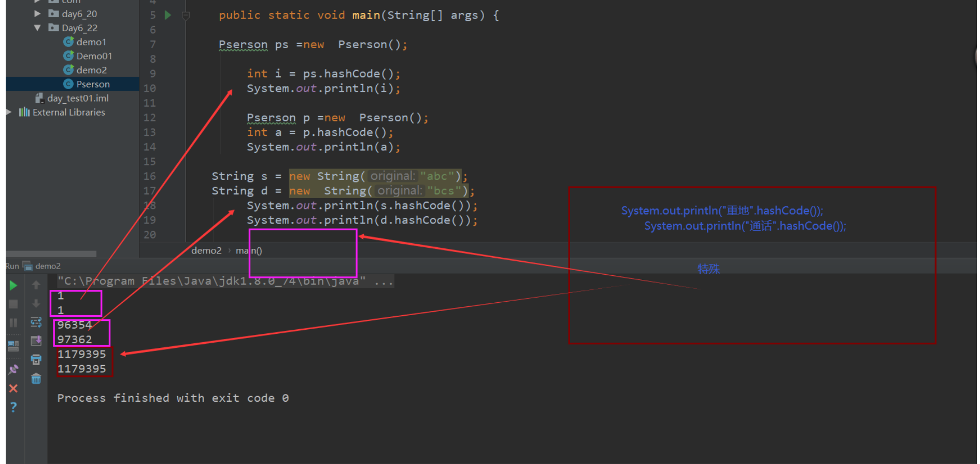Viewport: 980px width, 464px height.
Task: Close the Run tab with red X
Action: (13, 388)
